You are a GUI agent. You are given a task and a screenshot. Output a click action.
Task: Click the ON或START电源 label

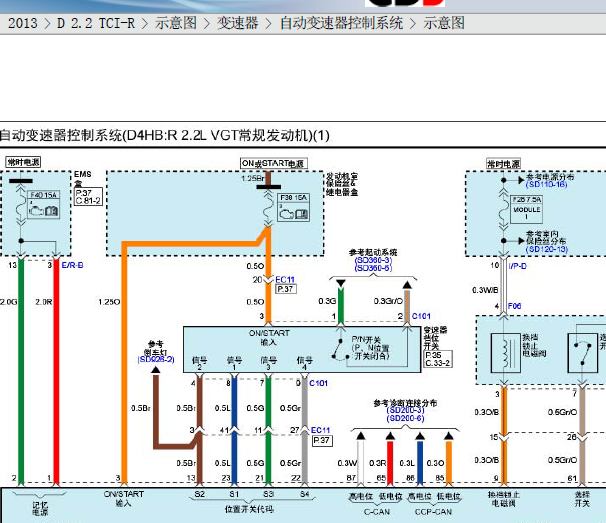[274, 164]
